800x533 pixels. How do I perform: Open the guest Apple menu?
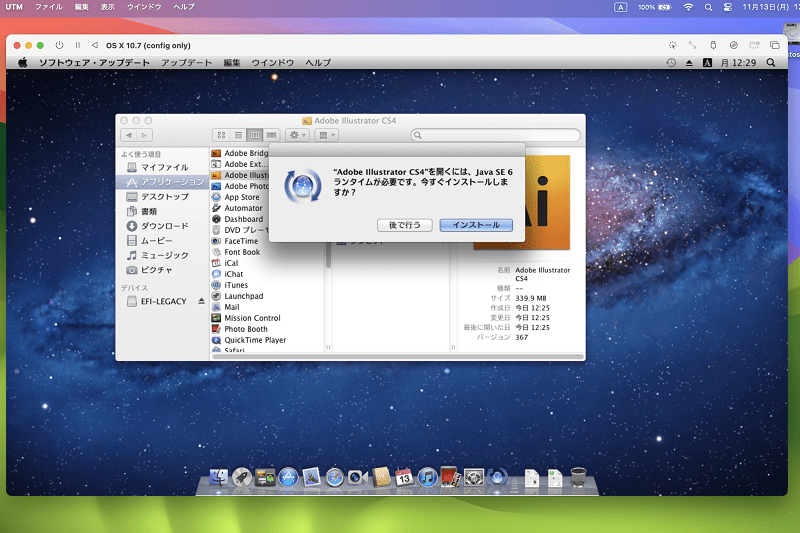[22, 63]
